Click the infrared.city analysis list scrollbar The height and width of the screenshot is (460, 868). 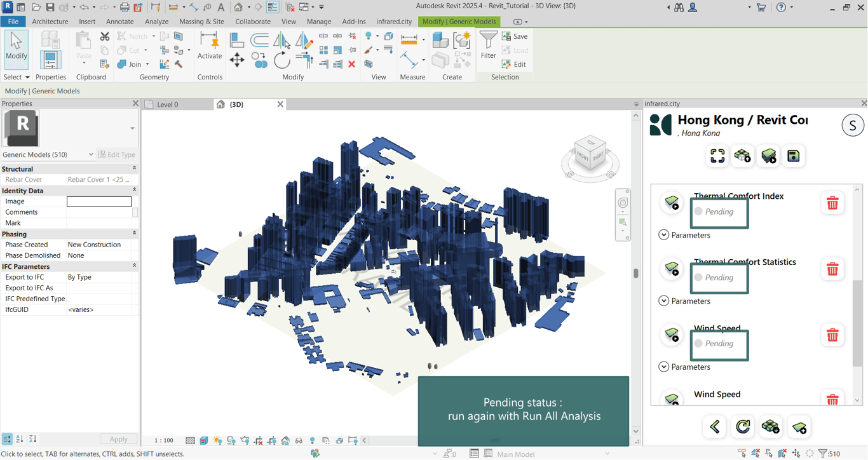pos(857,323)
